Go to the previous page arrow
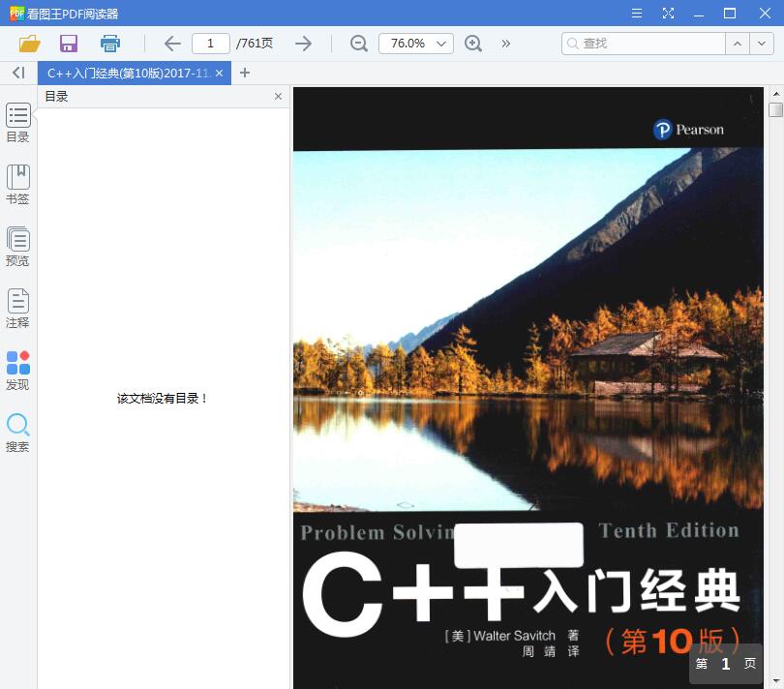Screen dimensions: 784x689 pos(172,44)
